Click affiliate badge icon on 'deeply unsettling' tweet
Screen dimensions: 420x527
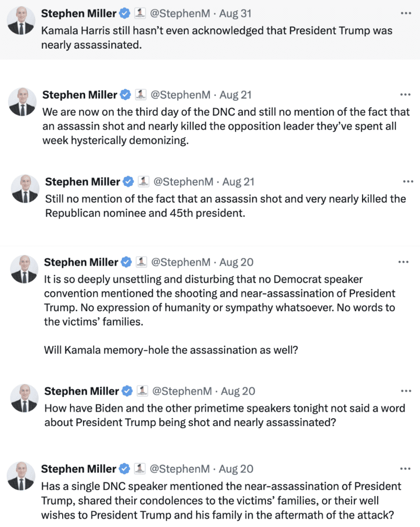(x=141, y=262)
